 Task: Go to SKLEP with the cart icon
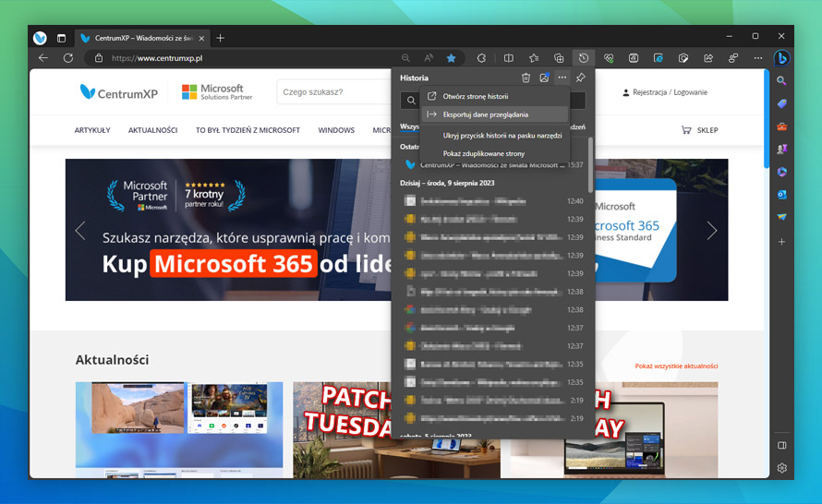(x=699, y=130)
